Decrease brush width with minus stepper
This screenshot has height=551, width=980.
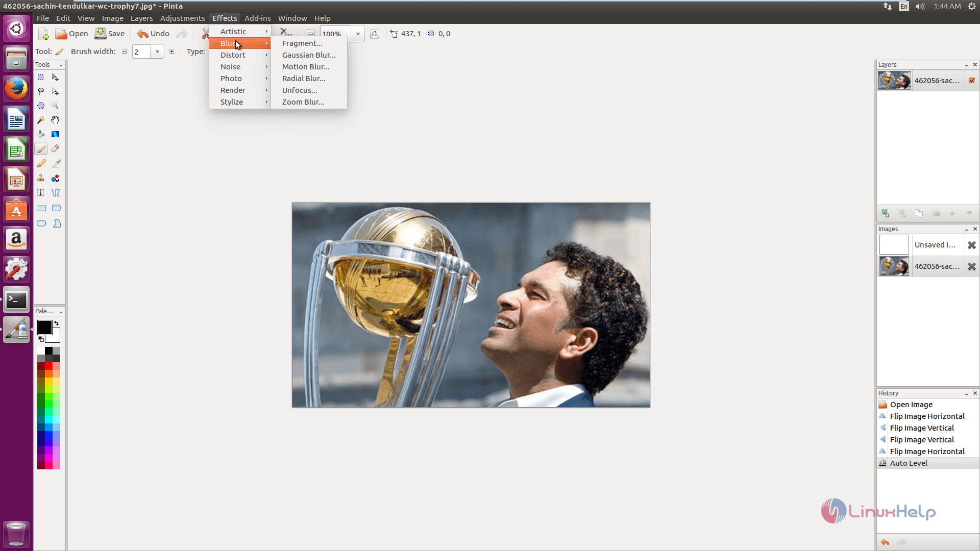[x=124, y=52]
